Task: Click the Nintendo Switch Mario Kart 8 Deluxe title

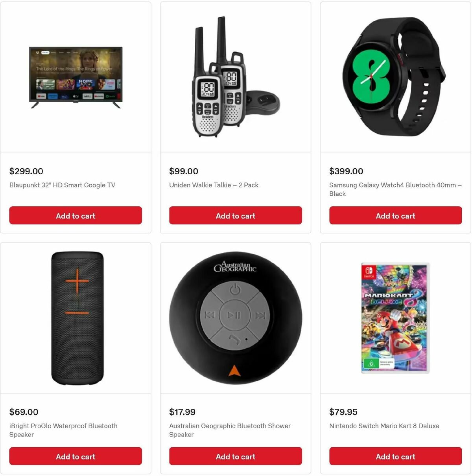Action: [384, 426]
